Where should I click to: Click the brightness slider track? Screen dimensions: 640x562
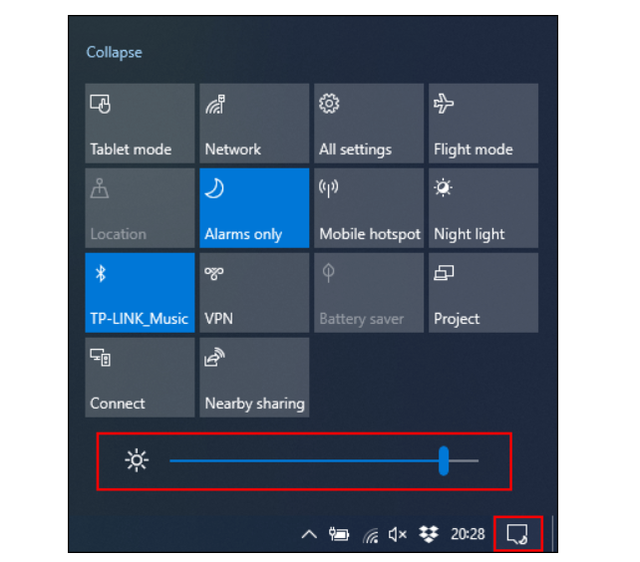click(324, 461)
